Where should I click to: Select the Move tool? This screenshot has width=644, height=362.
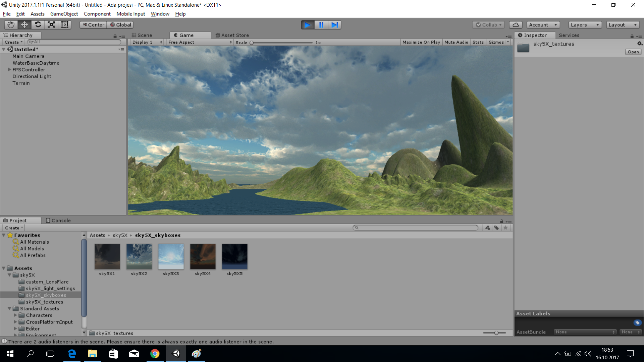point(24,25)
